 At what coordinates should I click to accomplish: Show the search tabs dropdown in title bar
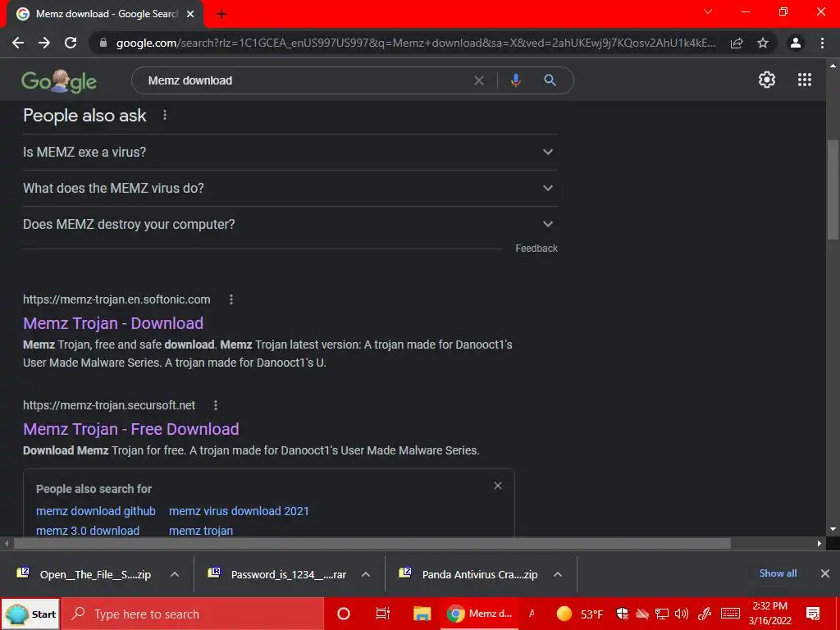point(708,11)
